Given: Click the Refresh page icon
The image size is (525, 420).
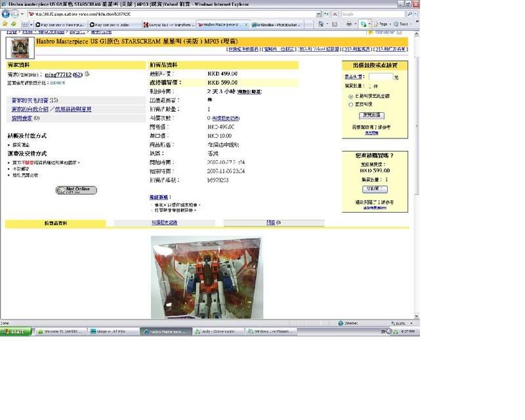Looking at the screenshot, I should [x=328, y=14].
